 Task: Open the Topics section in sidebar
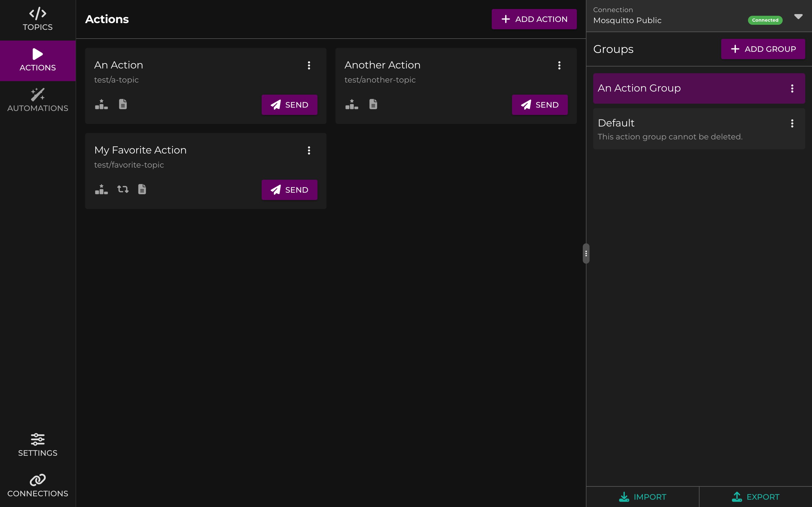pyautogui.click(x=37, y=20)
